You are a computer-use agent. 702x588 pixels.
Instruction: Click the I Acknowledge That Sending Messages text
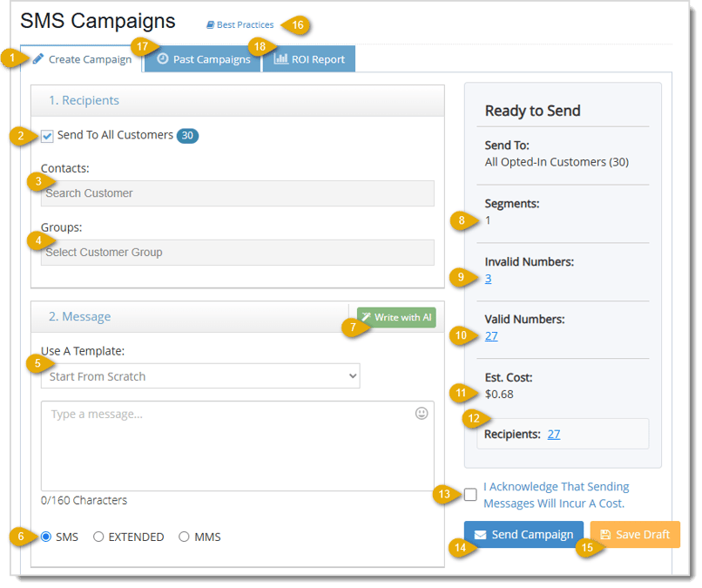tap(557, 496)
